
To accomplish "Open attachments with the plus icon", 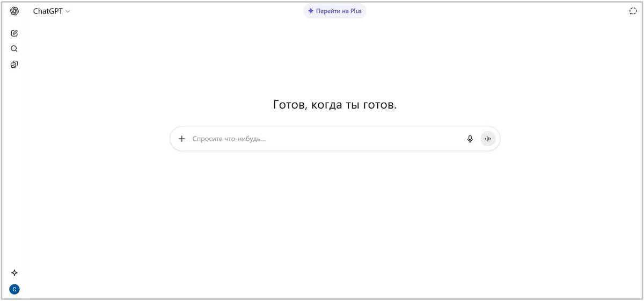I will coord(182,139).
